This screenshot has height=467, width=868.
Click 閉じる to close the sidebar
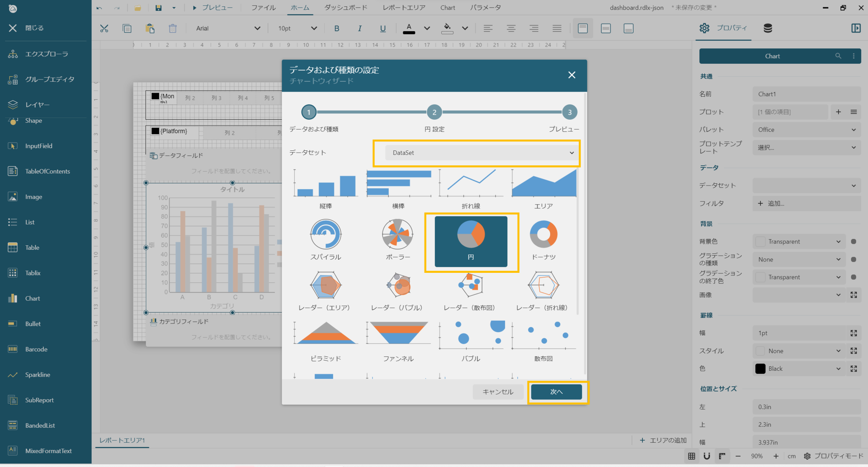coord(26,28)
